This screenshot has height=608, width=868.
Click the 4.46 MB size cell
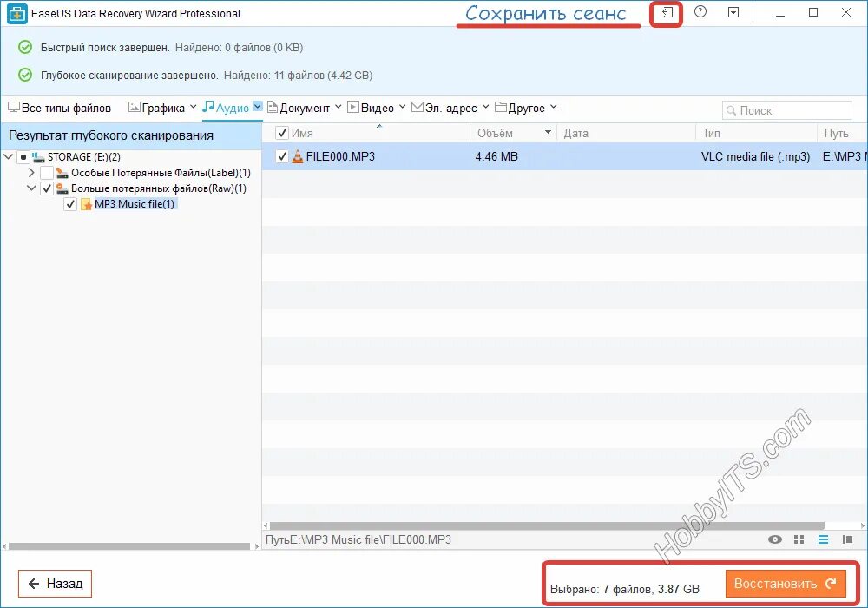coord(496,156)
